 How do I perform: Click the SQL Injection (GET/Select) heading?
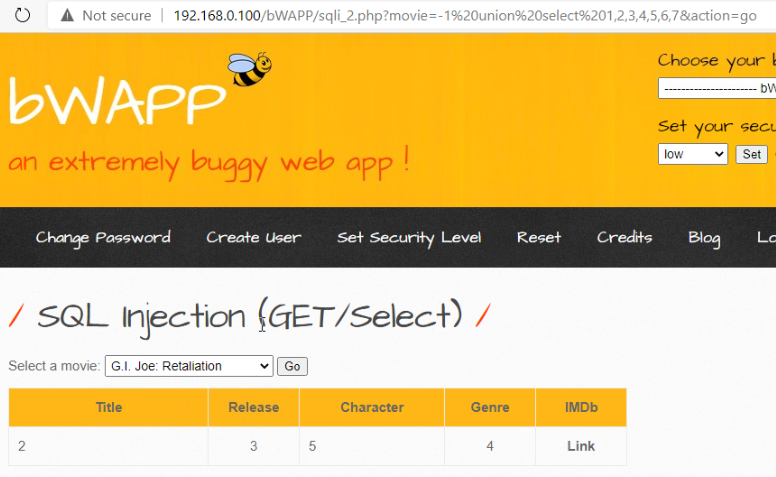click(x=250, y=317)
